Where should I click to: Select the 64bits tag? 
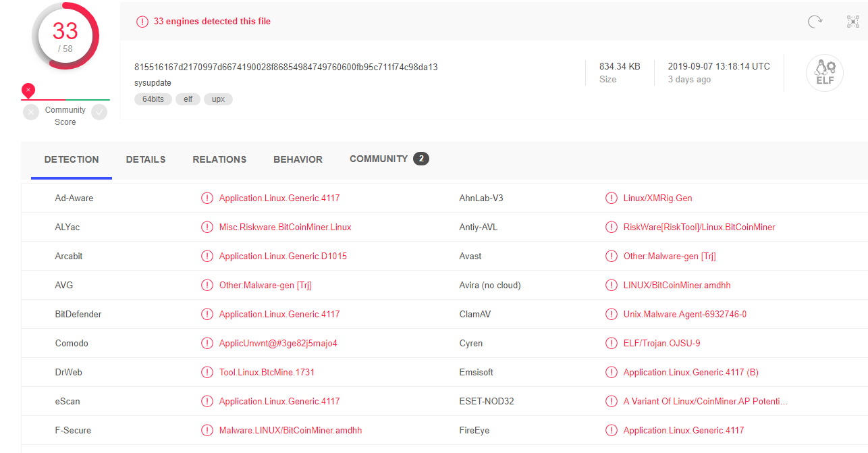point(153,99)
